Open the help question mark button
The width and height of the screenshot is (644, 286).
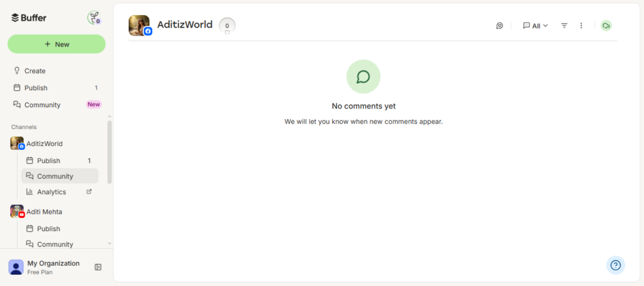pos(616,265)
